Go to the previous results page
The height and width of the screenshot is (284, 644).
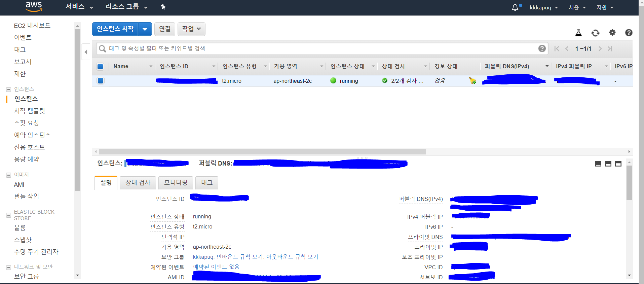[567, 48]
